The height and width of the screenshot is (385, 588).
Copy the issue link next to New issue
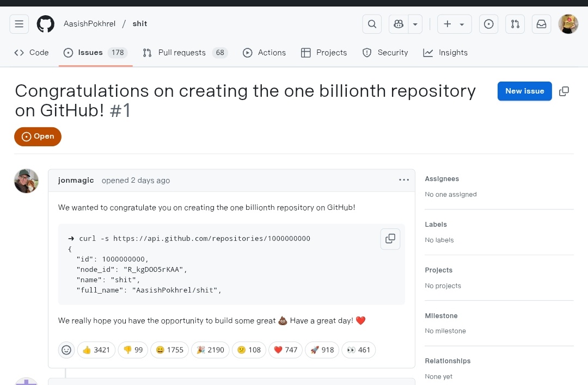coord(564,91)
